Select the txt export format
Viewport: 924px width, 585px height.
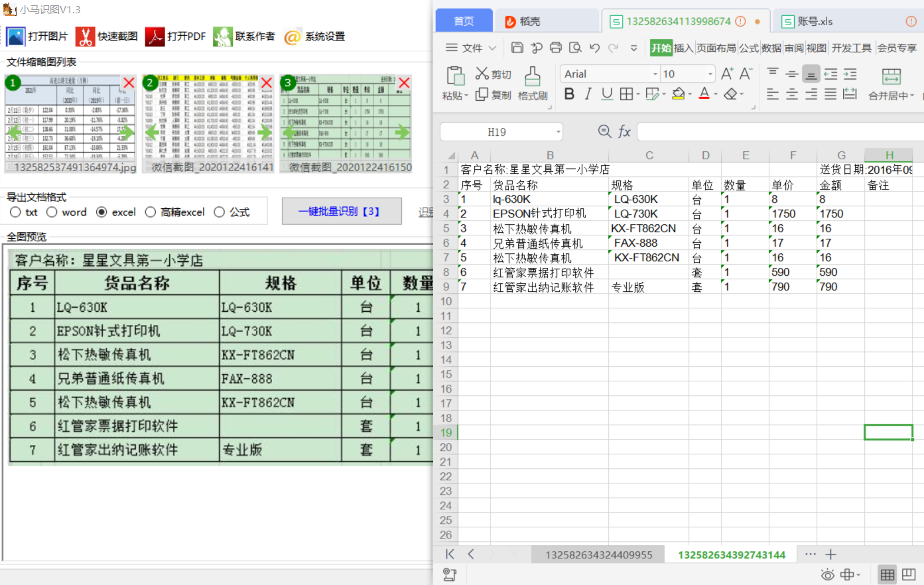(14, 212)
